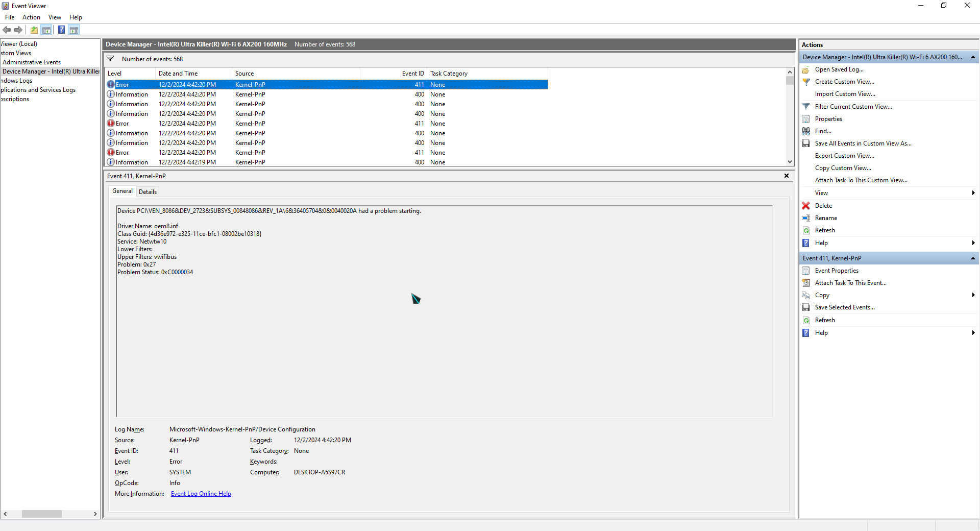The image size is (980, 531).
Task: Click Attach Task To This Event icon
Action: [x=806, y=283]
